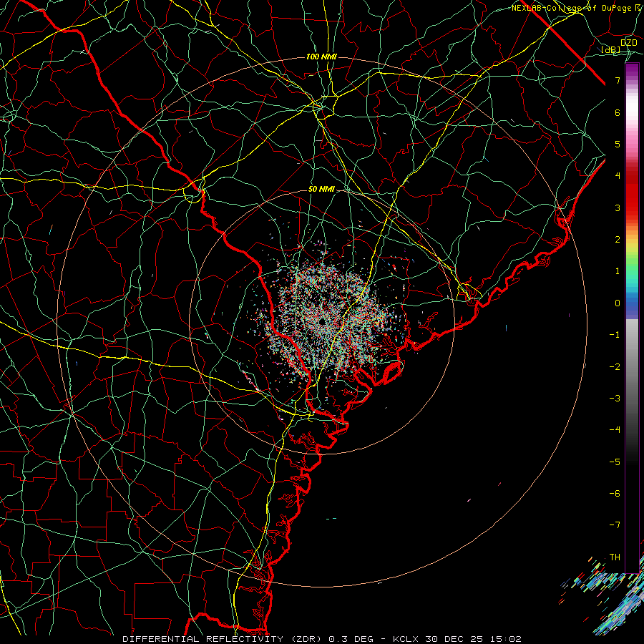Click the "-4" value on the color scale
Screen dimensions: 644x644
(615, 430)
